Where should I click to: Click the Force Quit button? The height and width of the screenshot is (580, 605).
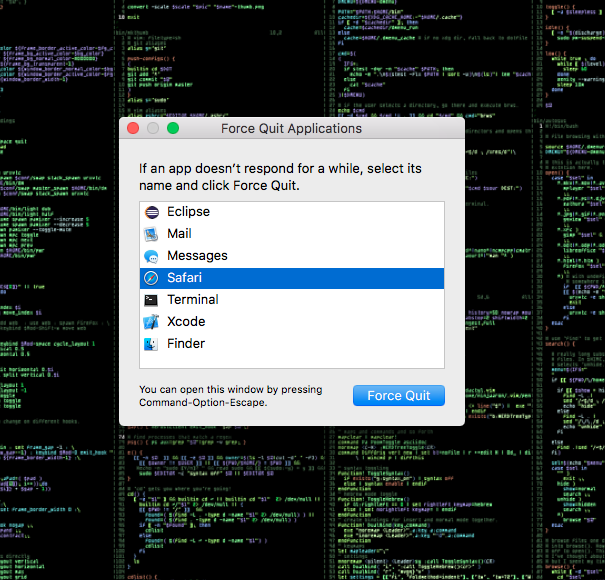[x=399, y=396]
